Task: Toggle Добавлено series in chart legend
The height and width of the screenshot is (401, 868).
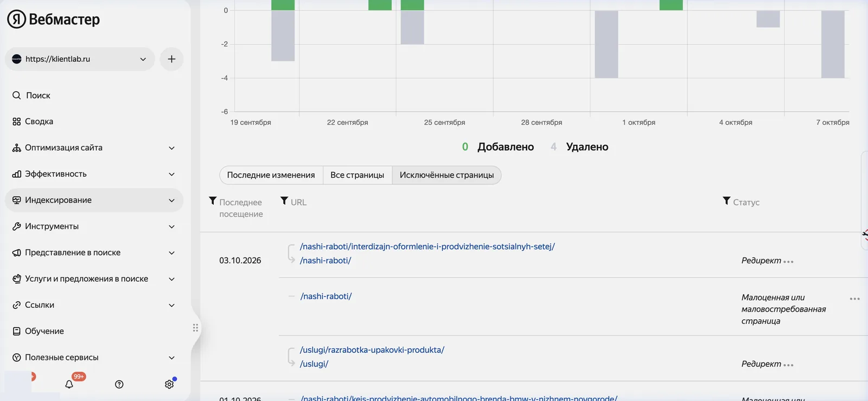Action: tap(498, 147)
